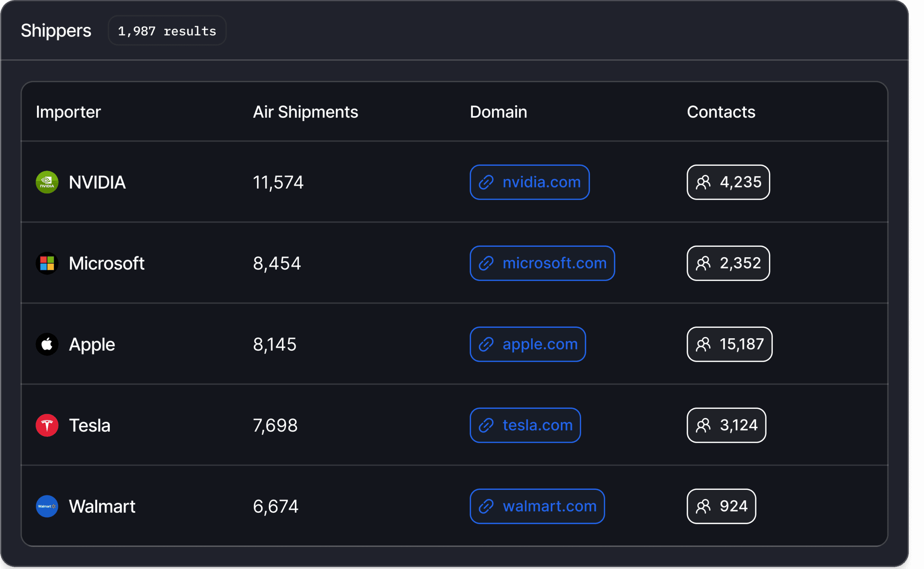The image size is (924, 569).
Task: Click the Tesla logo icon
Action: coord(47,425)
